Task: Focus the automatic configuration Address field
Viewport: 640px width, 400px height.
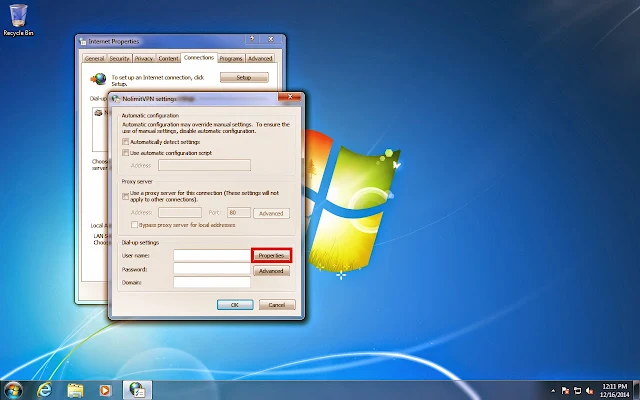Action: point(204,165)
